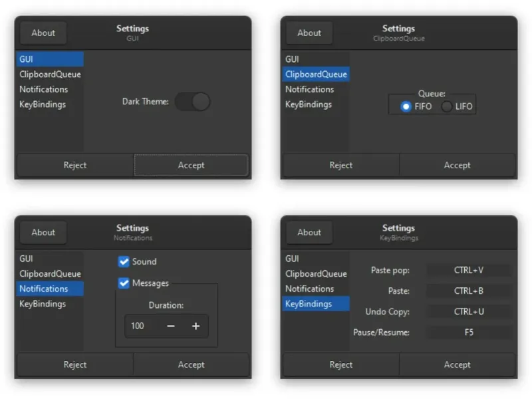Disable the Messages checkbox
Image resolution: width=532 pixels, height=399 pixels.
point(124,283)
